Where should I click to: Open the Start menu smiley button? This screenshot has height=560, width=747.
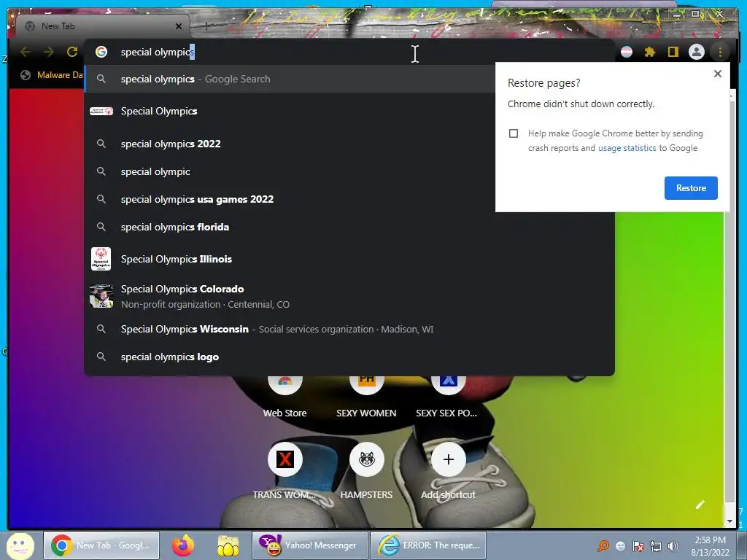click(20, 545)
